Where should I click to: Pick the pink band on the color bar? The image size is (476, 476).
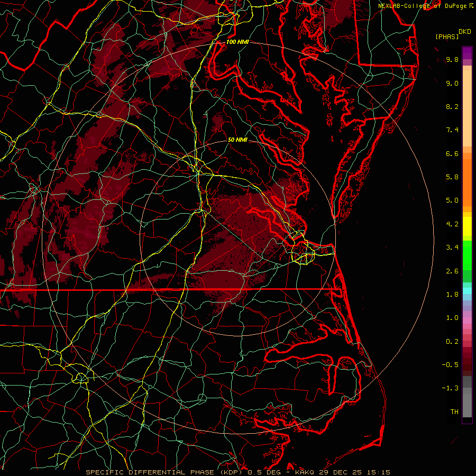point(467,321)
